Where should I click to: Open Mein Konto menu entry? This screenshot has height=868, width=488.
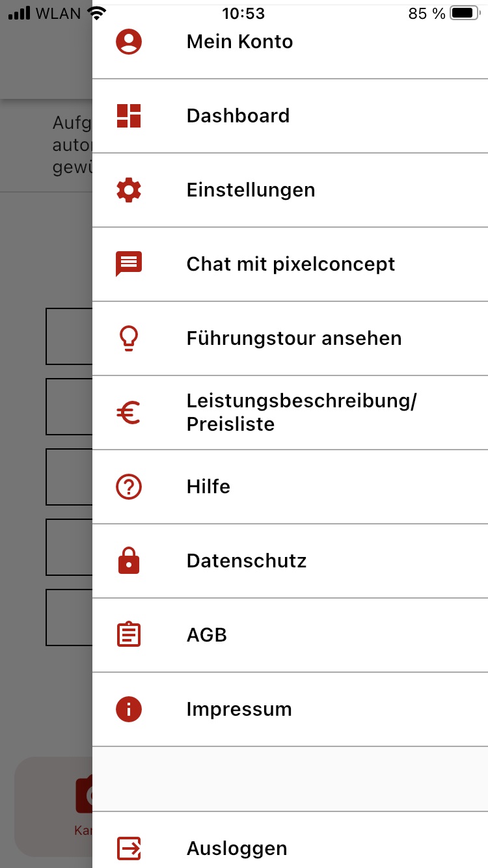(x=239, y=42)
